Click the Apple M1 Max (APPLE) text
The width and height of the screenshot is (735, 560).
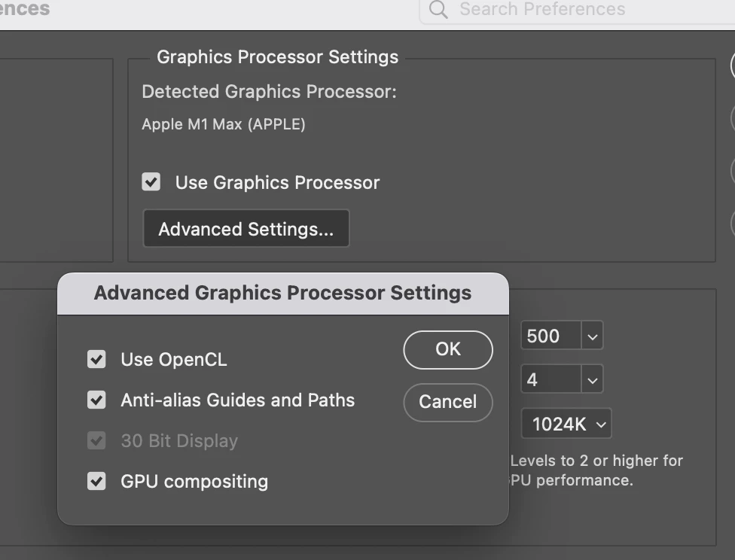pyautogui.click(x=224, y=124)
